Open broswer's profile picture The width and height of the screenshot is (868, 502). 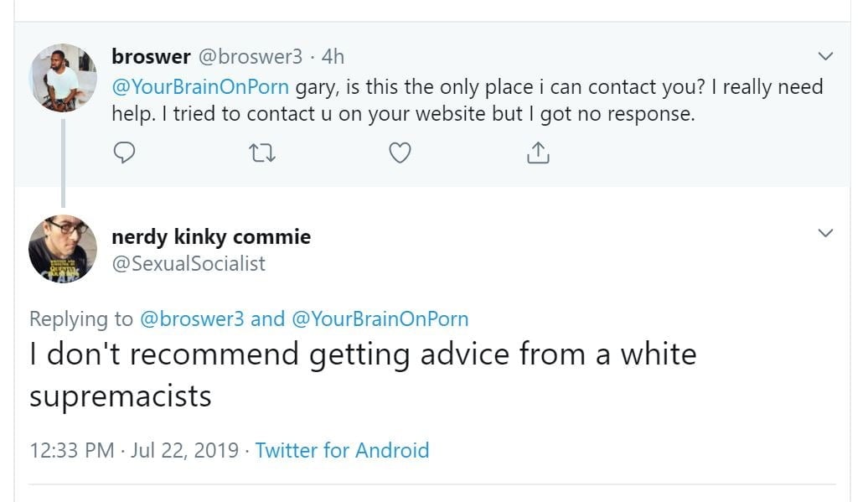click(63, 77)
